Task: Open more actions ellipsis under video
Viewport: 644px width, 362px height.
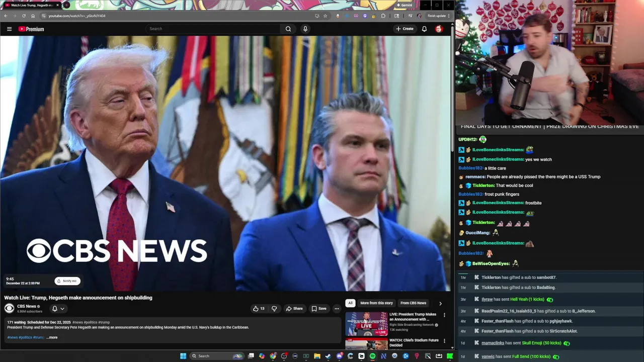Action: coord(337,309)
